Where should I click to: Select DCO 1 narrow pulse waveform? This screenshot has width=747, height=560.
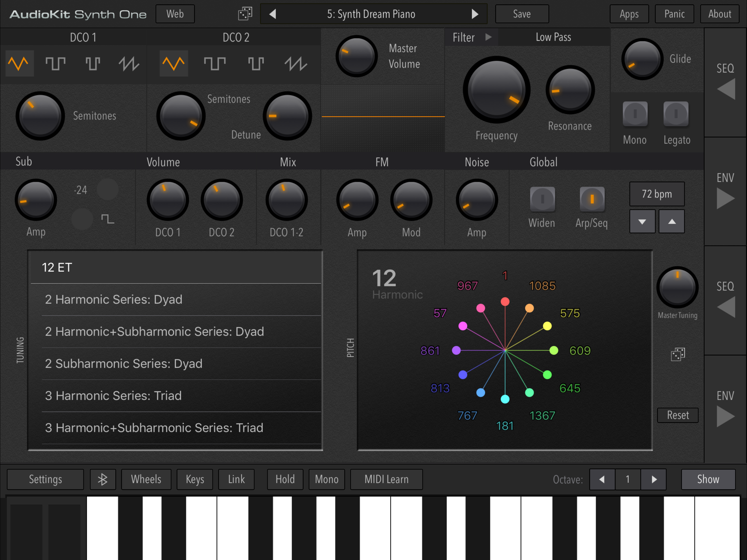click(92, 63)
